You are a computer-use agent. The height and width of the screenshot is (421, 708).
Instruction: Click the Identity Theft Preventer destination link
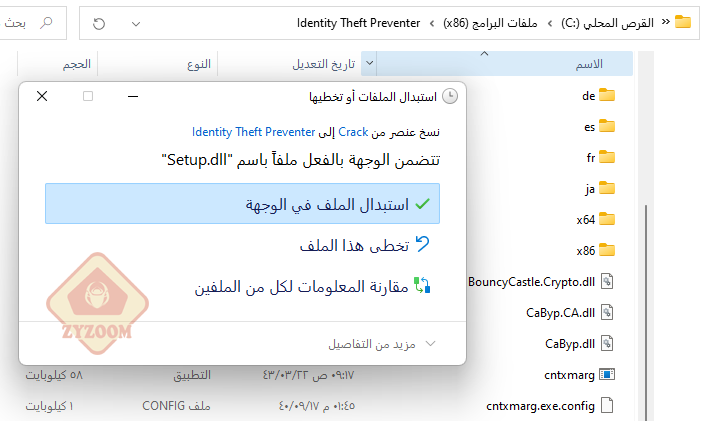pyautogui.click(x=253, y=132)
